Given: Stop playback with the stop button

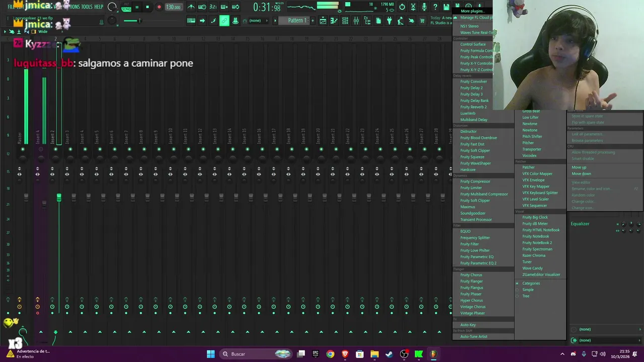Looking at the screenshot, I should pyautogui.click(x=147, y=7).
